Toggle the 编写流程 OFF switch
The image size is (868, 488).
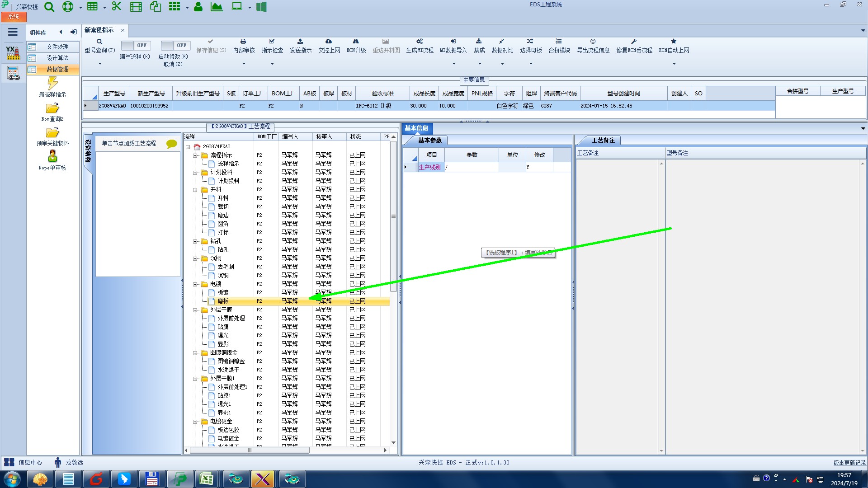pos(135,45)
